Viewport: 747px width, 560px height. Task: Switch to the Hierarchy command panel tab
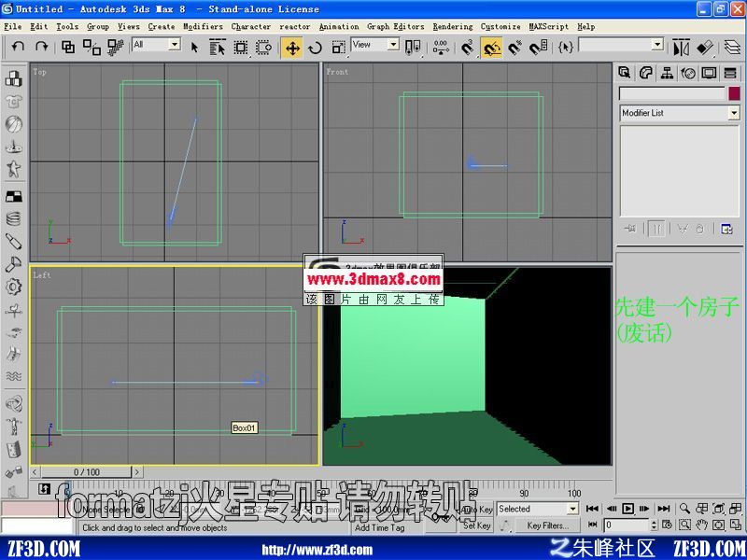click(x=667, y=73)
